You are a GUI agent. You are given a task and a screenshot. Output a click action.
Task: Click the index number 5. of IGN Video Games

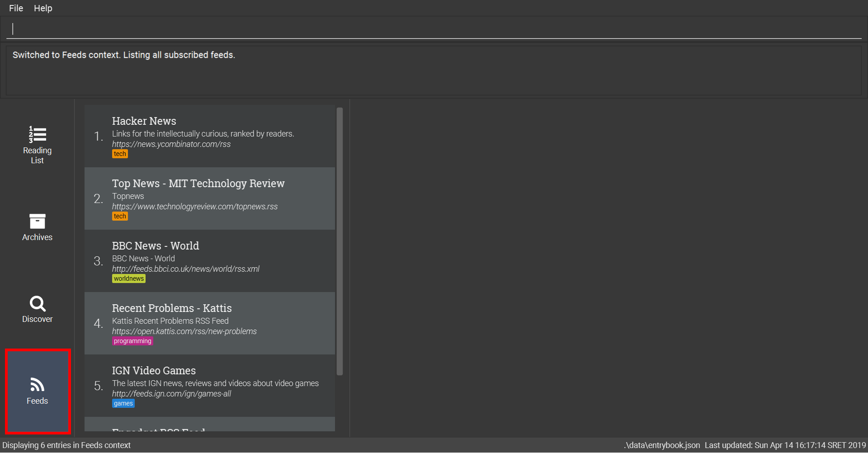[99, 386]
